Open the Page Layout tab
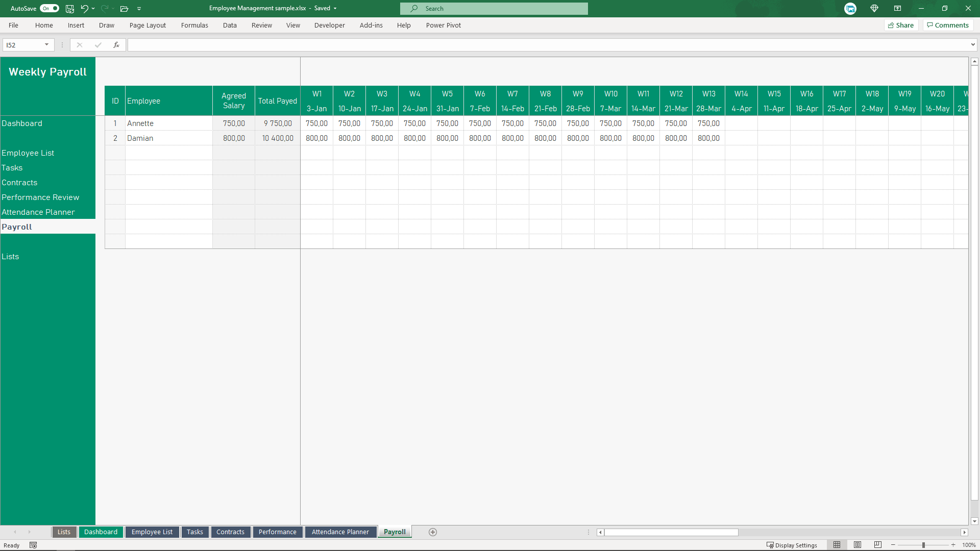Image resolution: width=980 pixels, height=551 pixels. tap(148, 25)
